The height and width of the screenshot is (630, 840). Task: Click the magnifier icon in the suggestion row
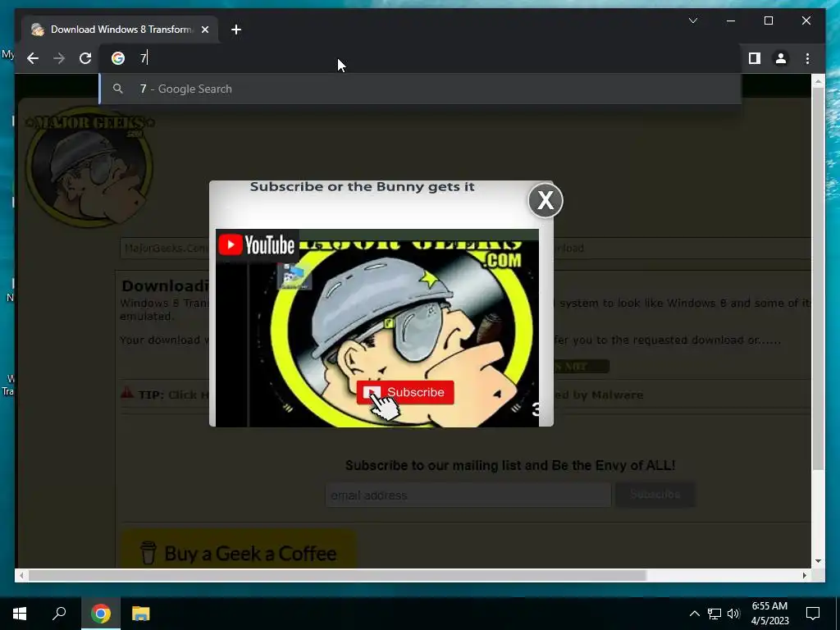coord(118,89)
